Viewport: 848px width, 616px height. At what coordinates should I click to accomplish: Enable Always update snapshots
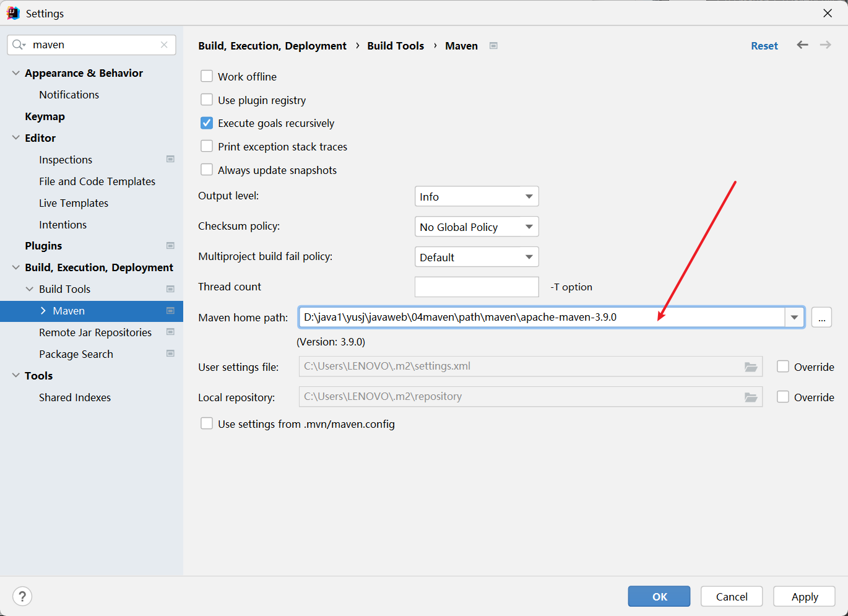coord(207,170)
